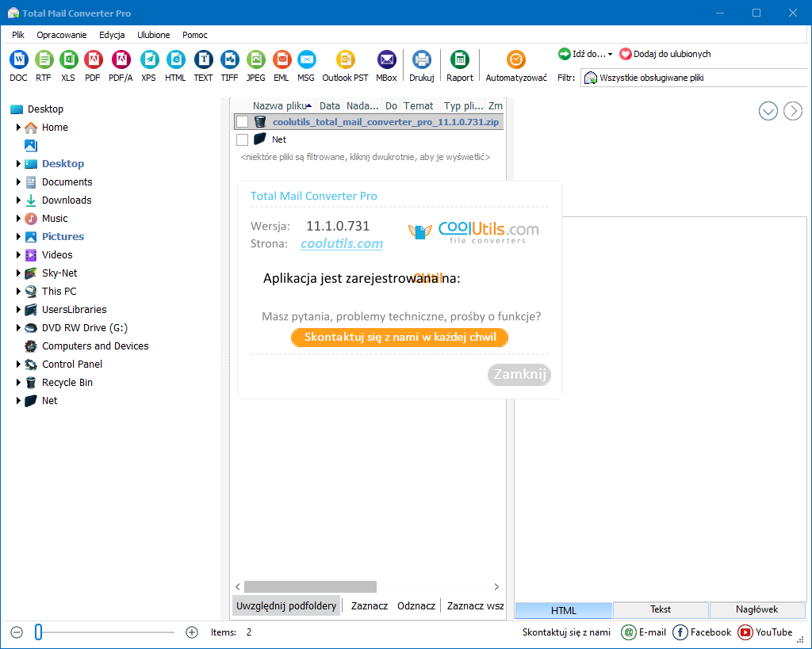
Task: Expand the Desktop folder node
Action: point(18,163)
